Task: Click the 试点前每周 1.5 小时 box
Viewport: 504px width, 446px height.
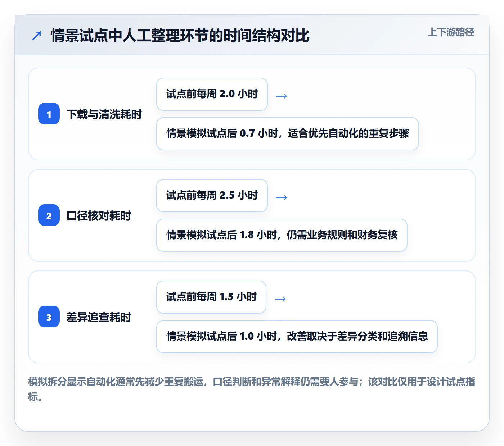Action: click(211, 297)
